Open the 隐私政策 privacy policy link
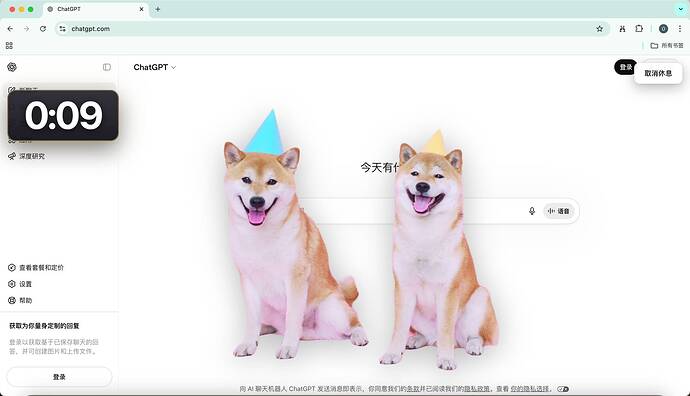Image resolution: width=690 pixels, height=396 pixels. 477,389
